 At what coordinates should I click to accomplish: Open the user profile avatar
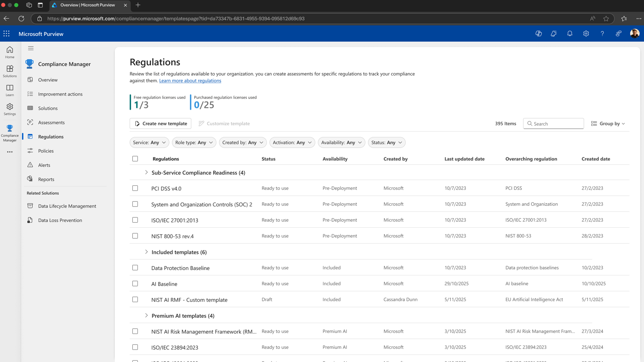point(635,33)
